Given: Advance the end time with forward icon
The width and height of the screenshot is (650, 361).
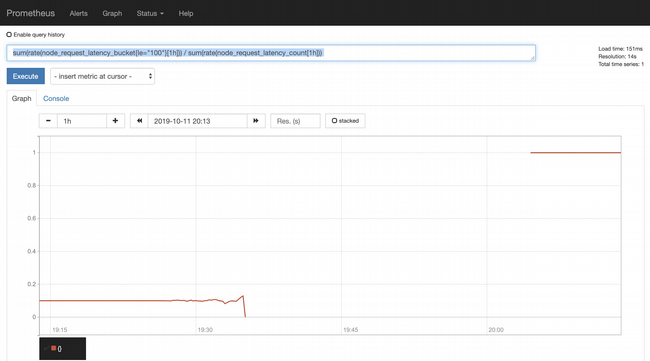Looking at the screenshot, I should (x=256, y=121).
